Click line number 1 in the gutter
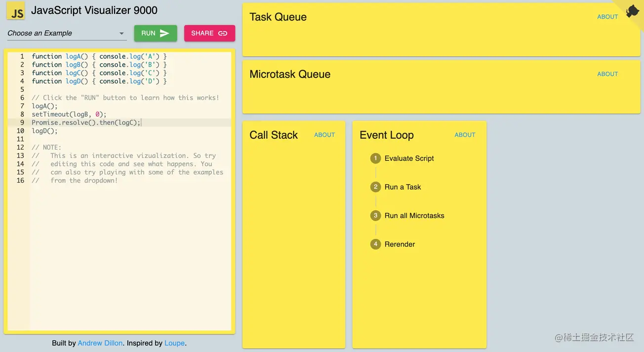Screen dimensions: 644x352 [22, 56]
